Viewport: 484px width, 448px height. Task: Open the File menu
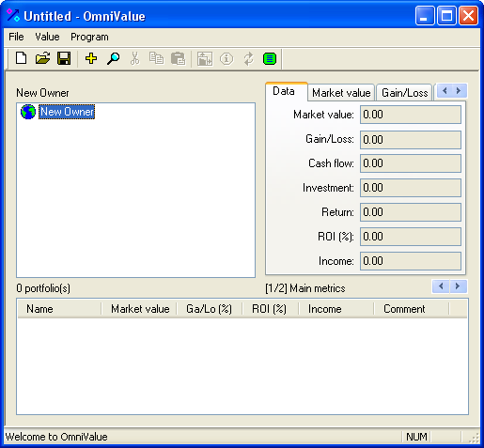16,37
